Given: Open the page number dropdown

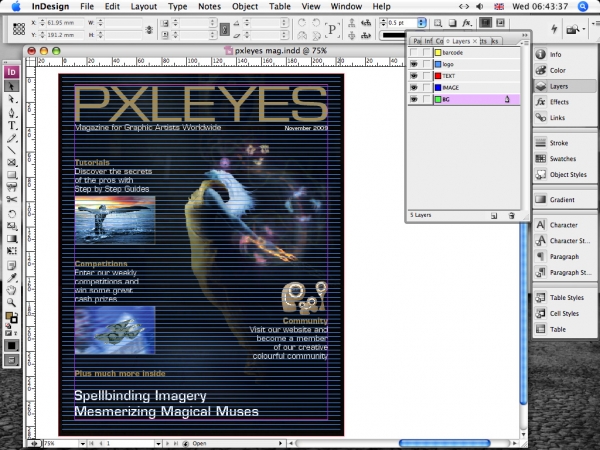Looking at the screenshot, I should pyautogui.click(x=158, y=443).
